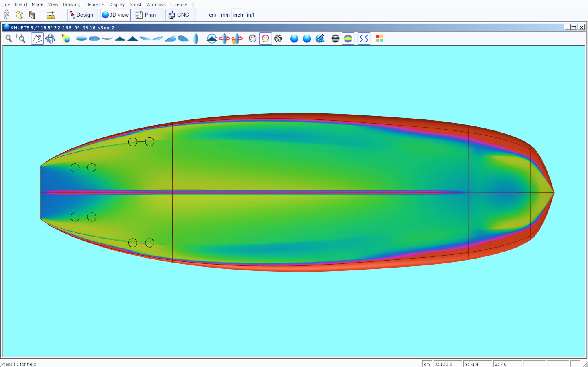Viewport: 588px width, 367px height.
Task: Click the light source position icon
Action: [66, 39]
